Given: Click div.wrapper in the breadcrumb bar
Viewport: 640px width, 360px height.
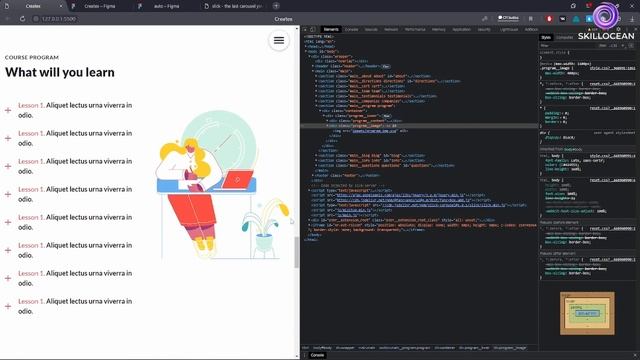Looking at the screenshot, I should pyautogui.click(x=345, y=348).
